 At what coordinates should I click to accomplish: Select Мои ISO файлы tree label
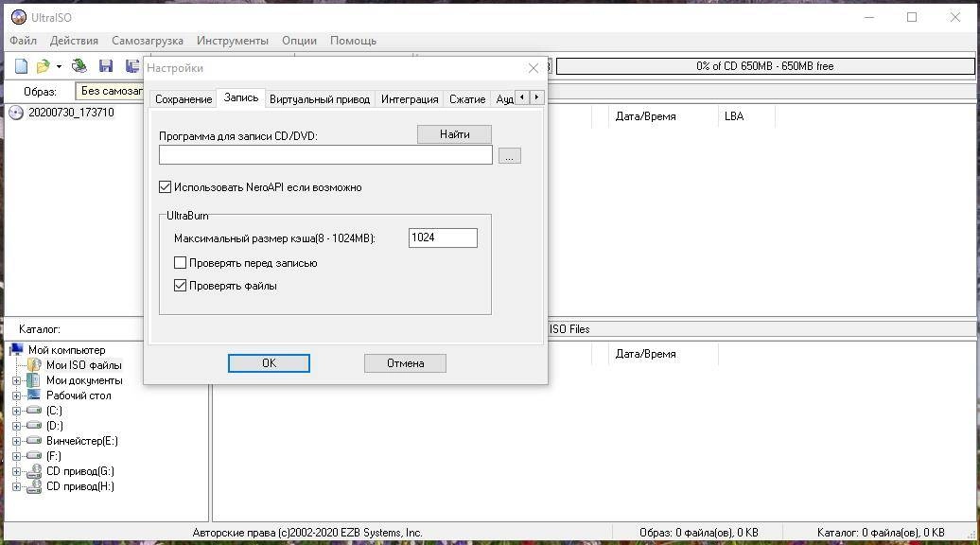pos(84,365)
